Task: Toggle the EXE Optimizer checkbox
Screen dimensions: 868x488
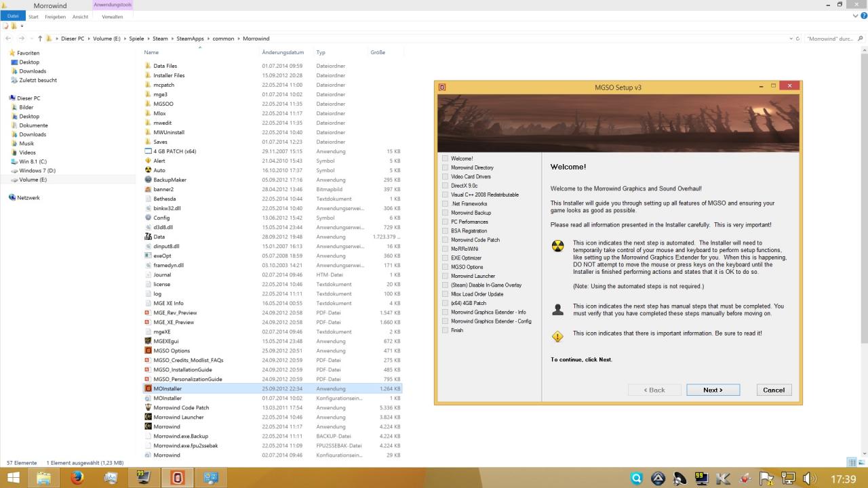Action: click(445, 258)
